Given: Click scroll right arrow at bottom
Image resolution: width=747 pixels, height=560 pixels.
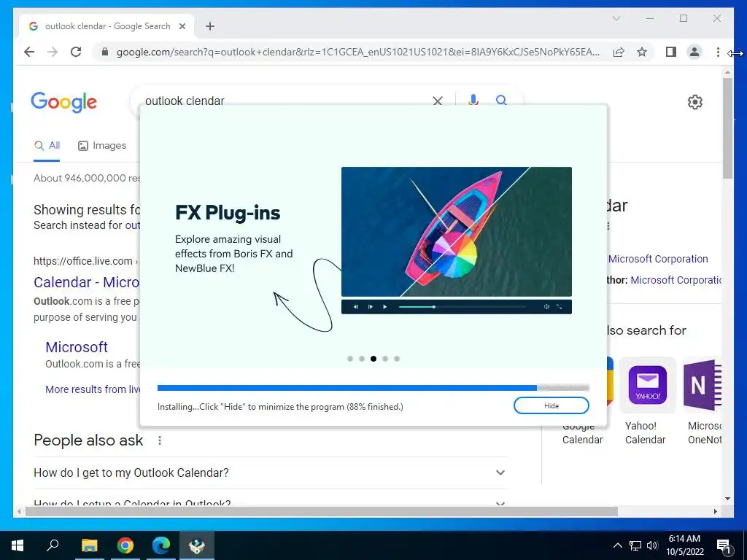Looking at the screenshot, I should pos(716,511).
